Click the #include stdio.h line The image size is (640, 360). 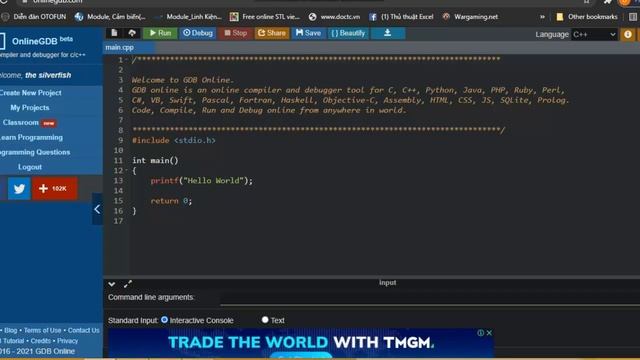tap(173, 140)
